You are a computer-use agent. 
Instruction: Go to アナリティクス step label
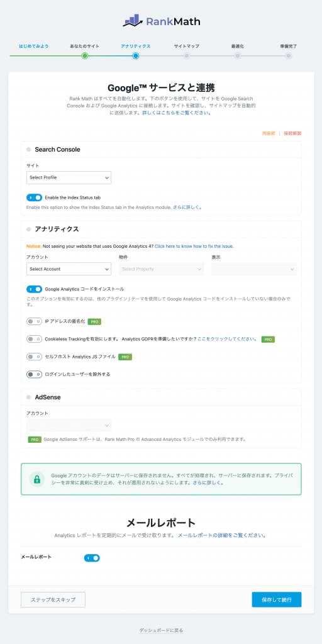click(x=136, y=46)
